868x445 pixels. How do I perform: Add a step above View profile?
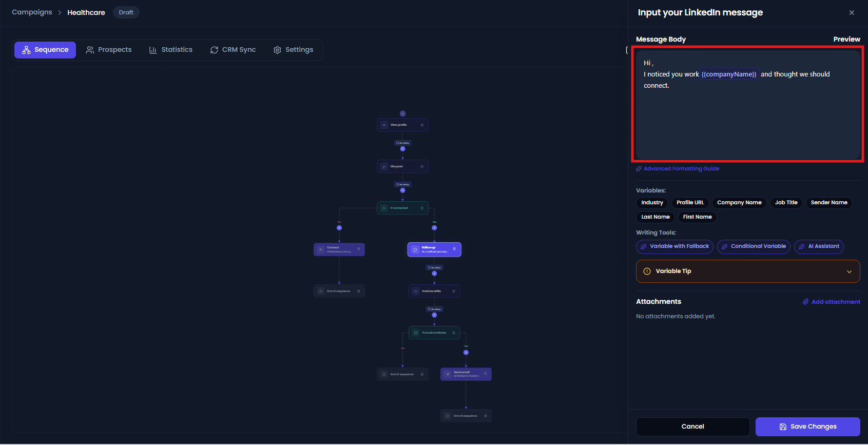(403, 113)
